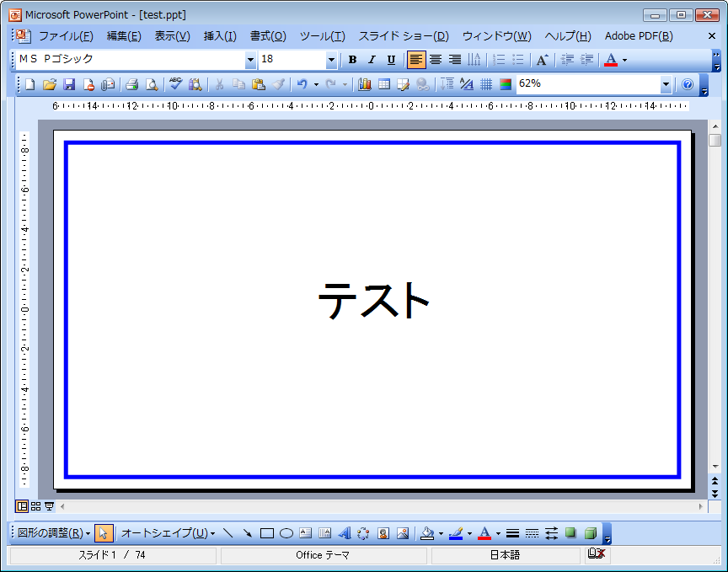
Task: Create a new blank presentation
Action: (30, 84)
